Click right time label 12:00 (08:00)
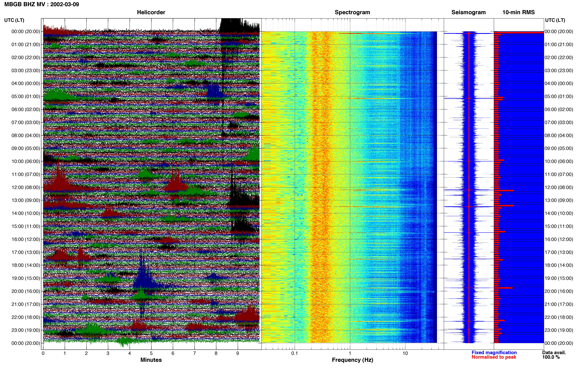The width and height of the screenshot is (588, 368). pos(559,187)
